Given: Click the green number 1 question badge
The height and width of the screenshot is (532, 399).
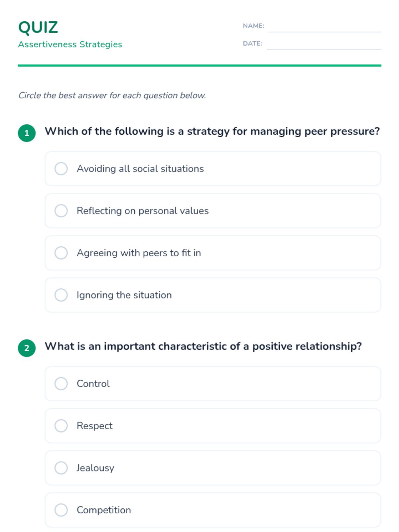Looking at the screenshot, I should (x=27, y=133).
